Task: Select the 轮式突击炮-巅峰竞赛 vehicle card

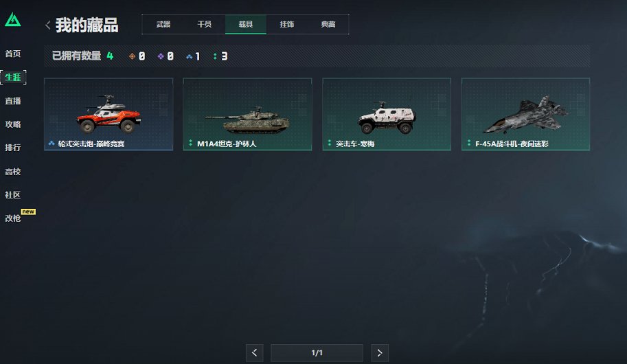Action: [109, 115]
